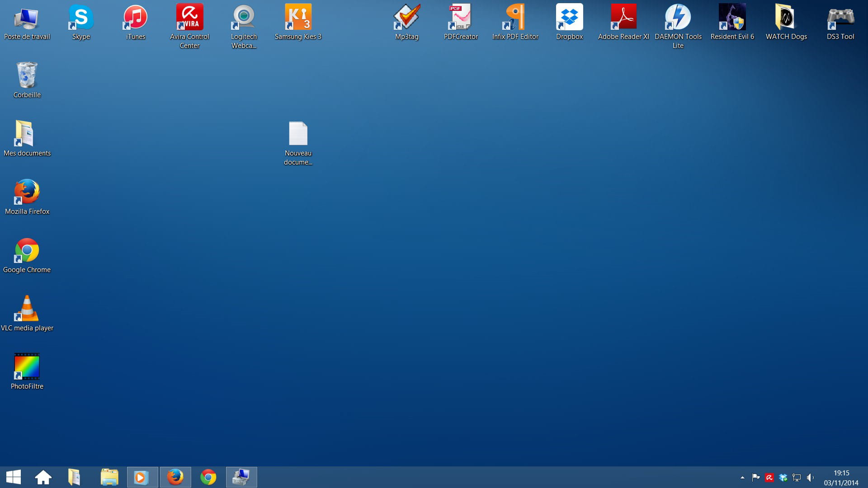Select the Avira Control Center shortcut
The image size is (868, 488).
(189, 27)
